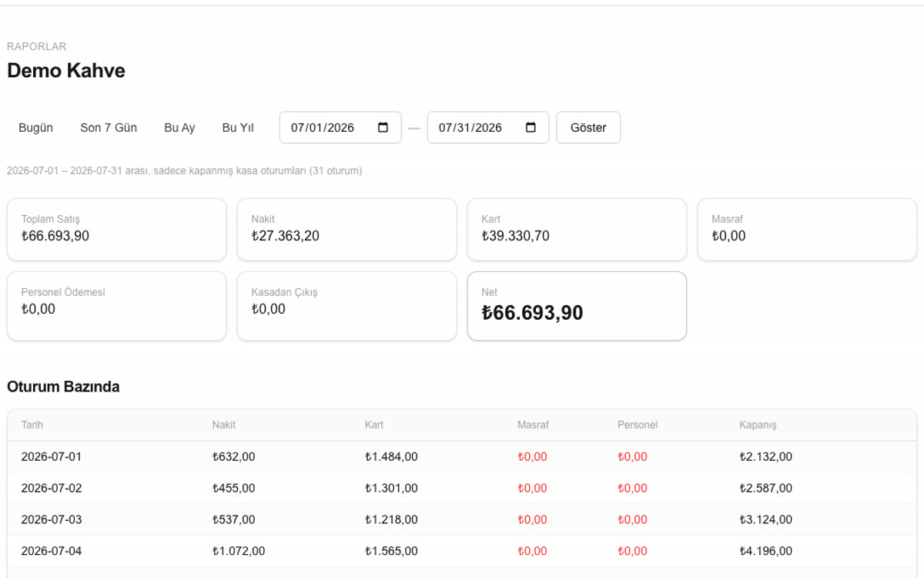924x578 pixels.
Task: Select the 2026-07-01 session row date
Action: pyautogui.click(x=52, y=457)
